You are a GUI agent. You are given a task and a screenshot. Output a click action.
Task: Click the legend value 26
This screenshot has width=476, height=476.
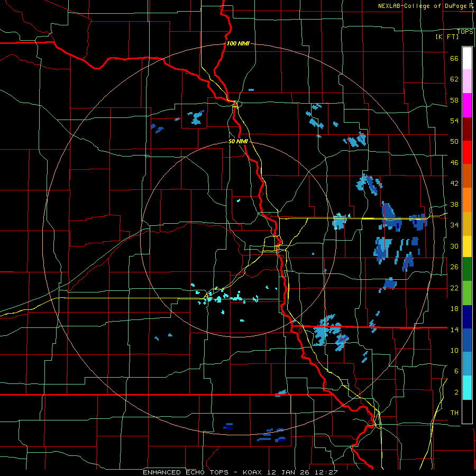tap(454, 267)
